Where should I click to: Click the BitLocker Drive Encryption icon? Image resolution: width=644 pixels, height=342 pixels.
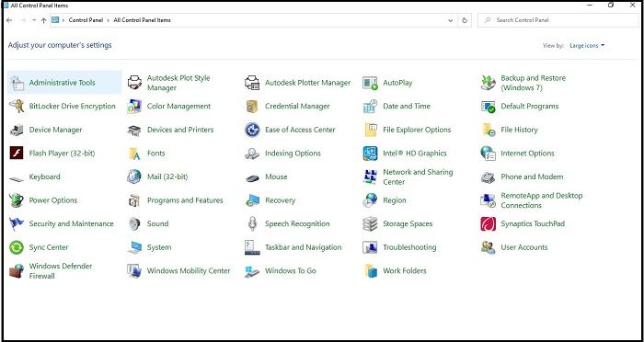click(x=17, y=107)
